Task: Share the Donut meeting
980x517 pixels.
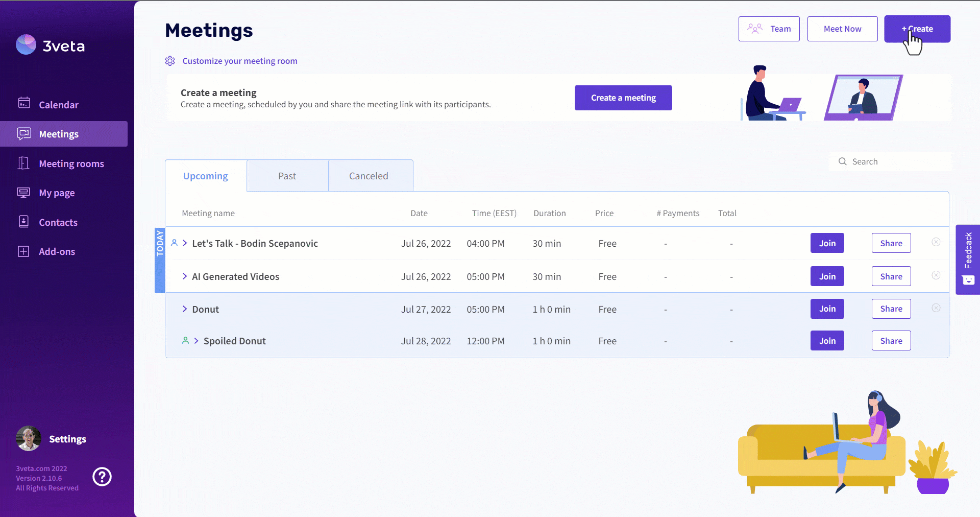Action: click(891, 309)
